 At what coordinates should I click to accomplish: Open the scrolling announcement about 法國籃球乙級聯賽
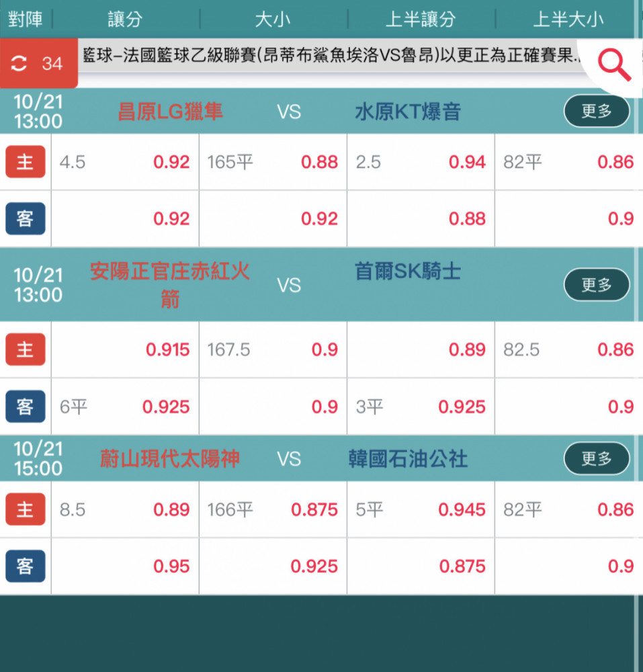[331, 55]
